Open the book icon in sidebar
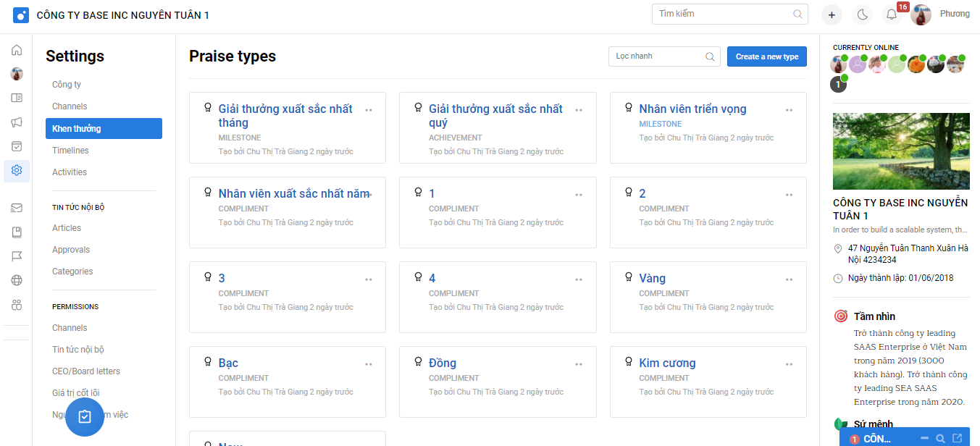 pyautogui.click(x=17, y=232)
